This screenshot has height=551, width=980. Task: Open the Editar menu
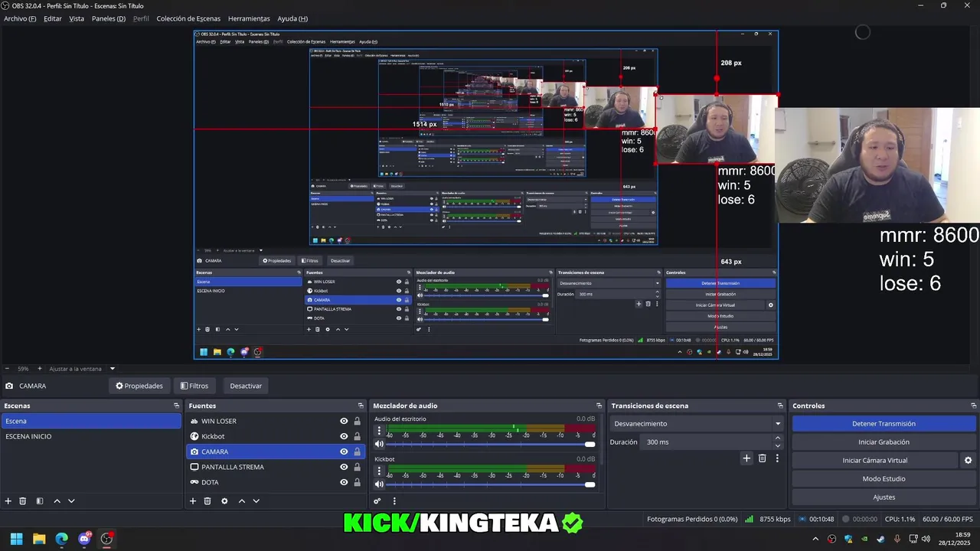tap(53, 18)
